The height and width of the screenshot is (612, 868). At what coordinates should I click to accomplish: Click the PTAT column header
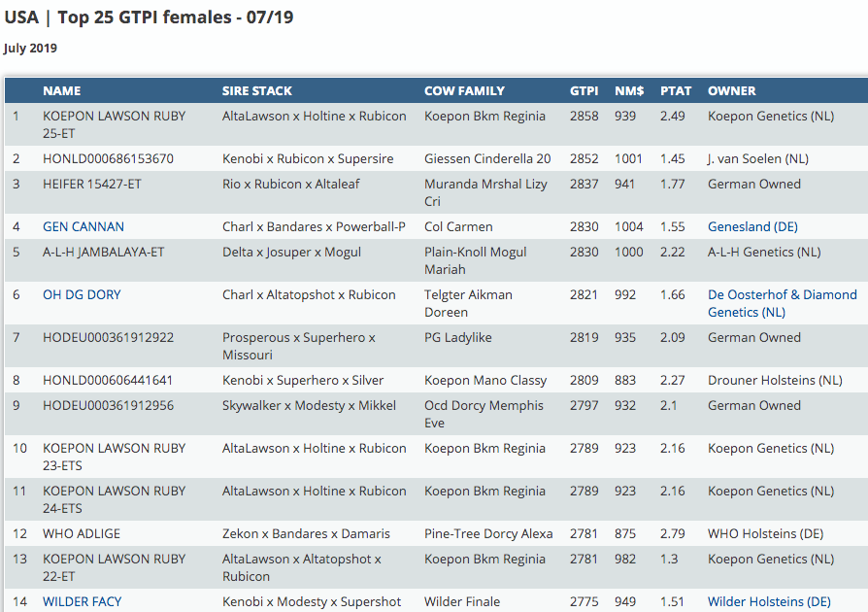676,90
